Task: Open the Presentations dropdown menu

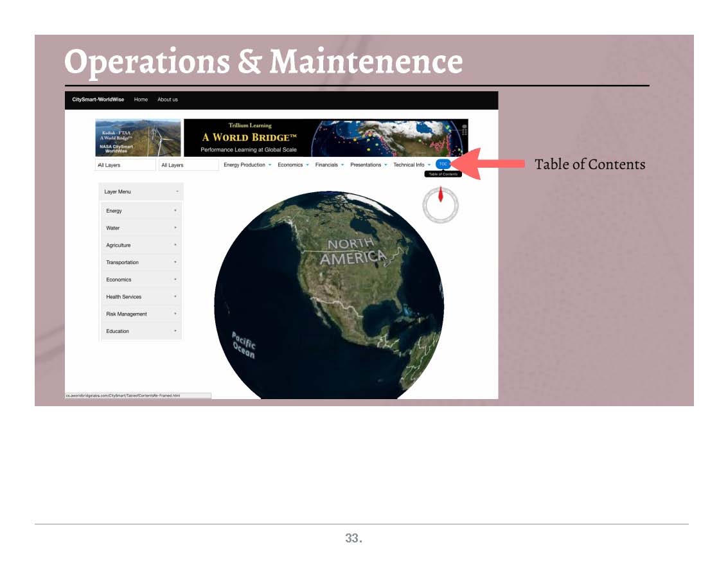Action: 368,165
